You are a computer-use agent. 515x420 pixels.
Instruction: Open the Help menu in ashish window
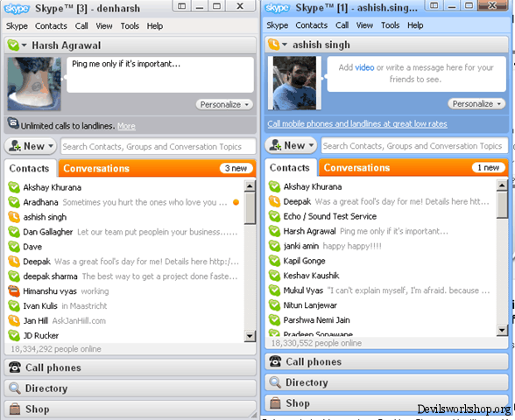[415, 25]
